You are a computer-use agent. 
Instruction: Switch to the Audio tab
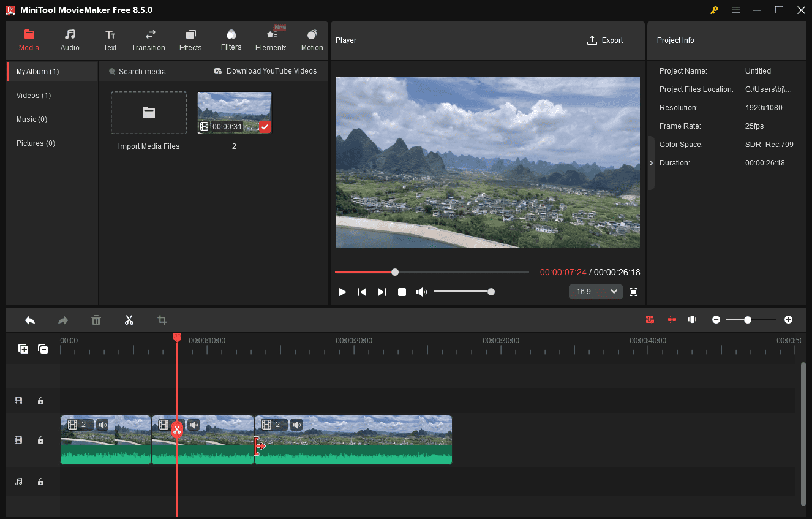tap(69, 40)
